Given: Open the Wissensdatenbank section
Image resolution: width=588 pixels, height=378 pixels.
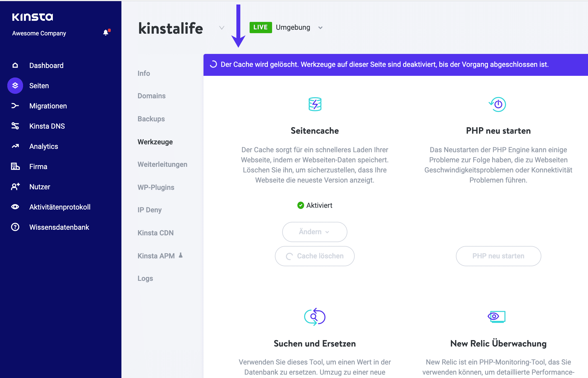Looking at the screenshot, I should point(59,227).
